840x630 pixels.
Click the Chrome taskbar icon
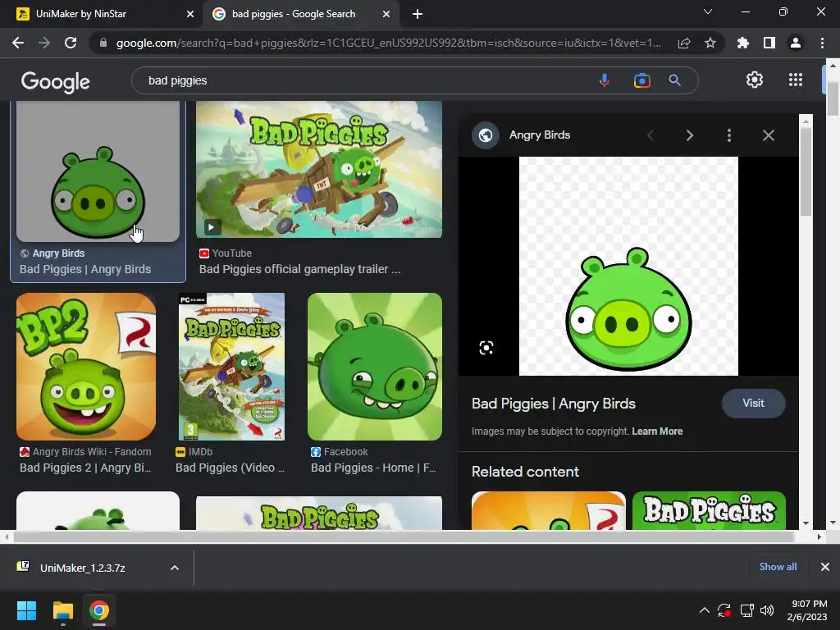[99, 610]
